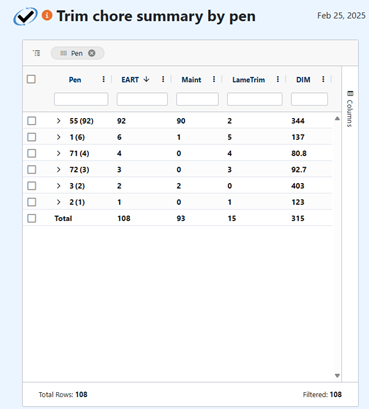
Task: Check the Total row checkbox
Action: (x=32, y=218)
